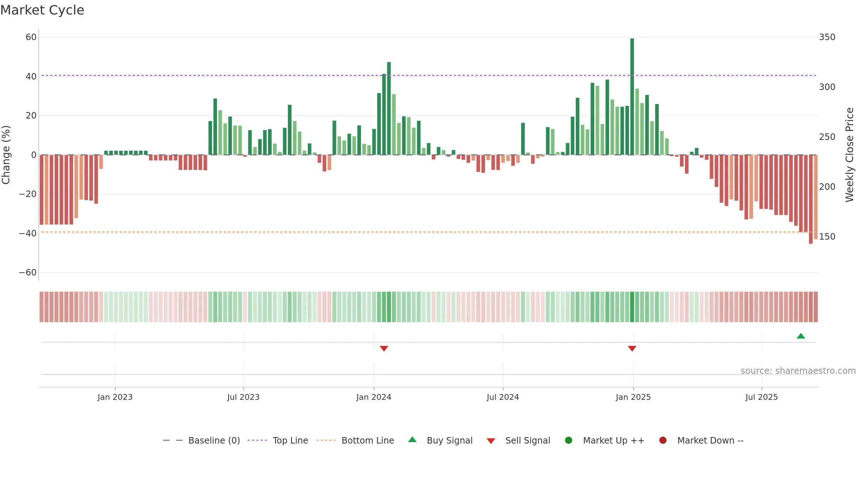Click the Jan 2025 axis label
This screenshot has width=868, height=488.
tap(633, 397)
